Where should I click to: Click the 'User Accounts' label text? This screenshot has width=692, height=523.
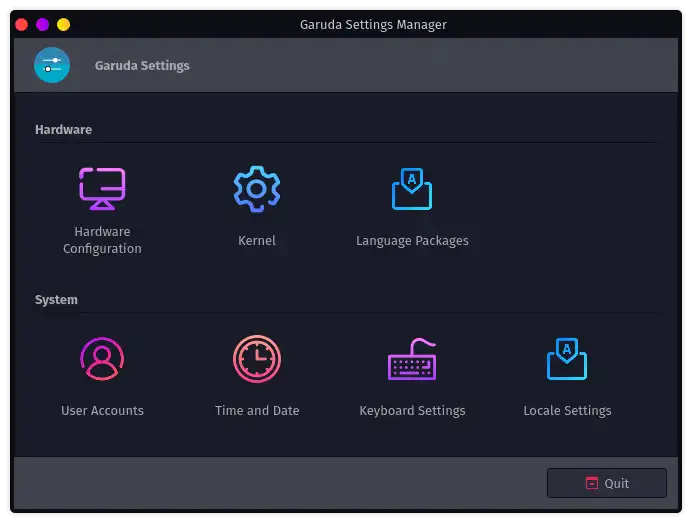[x=102, y=410]
